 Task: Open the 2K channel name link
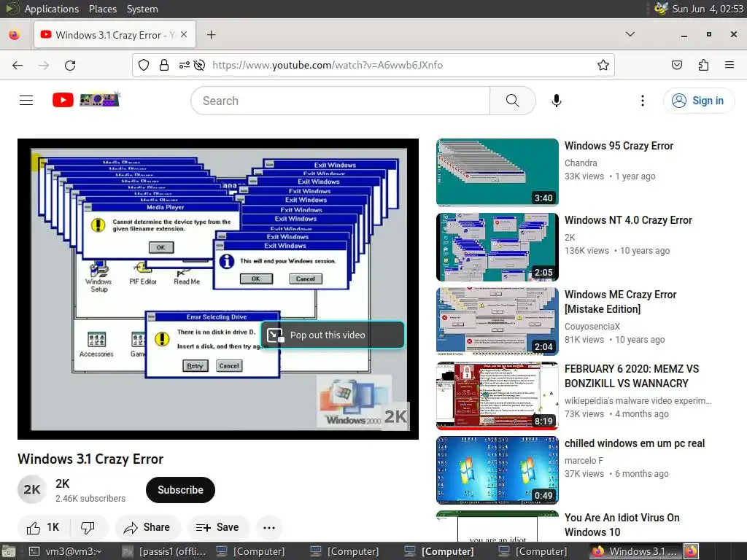[63, 483]
